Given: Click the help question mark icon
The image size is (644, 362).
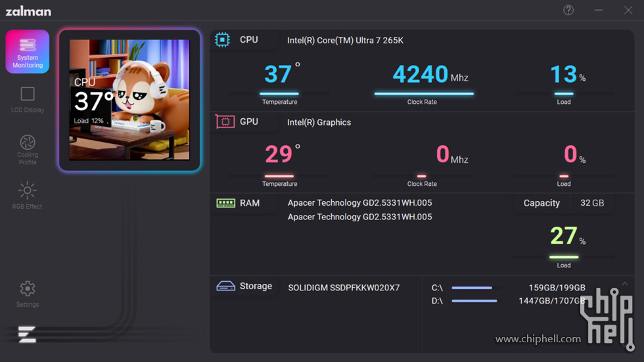Looking at the screenshot, I should point(568,11).
